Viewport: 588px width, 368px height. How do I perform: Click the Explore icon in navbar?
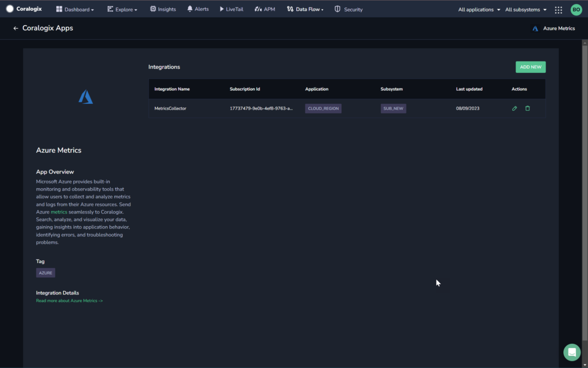tap(110, 9)
